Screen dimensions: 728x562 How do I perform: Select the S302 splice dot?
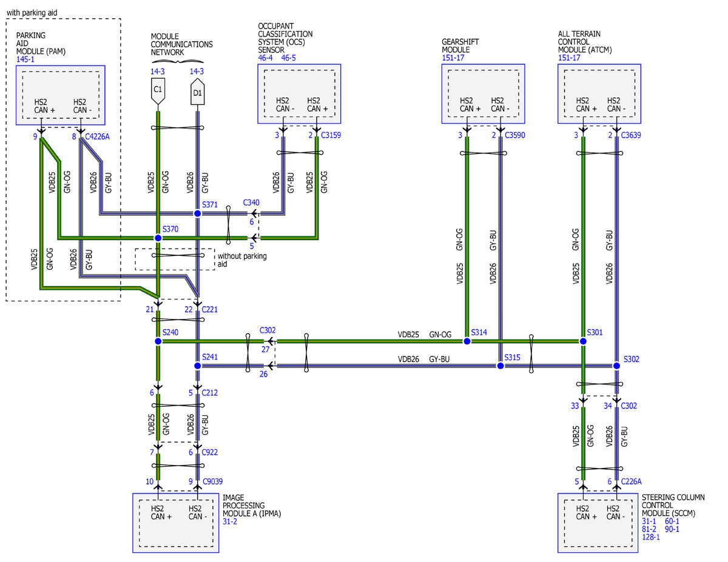click(x=617, y=366)
